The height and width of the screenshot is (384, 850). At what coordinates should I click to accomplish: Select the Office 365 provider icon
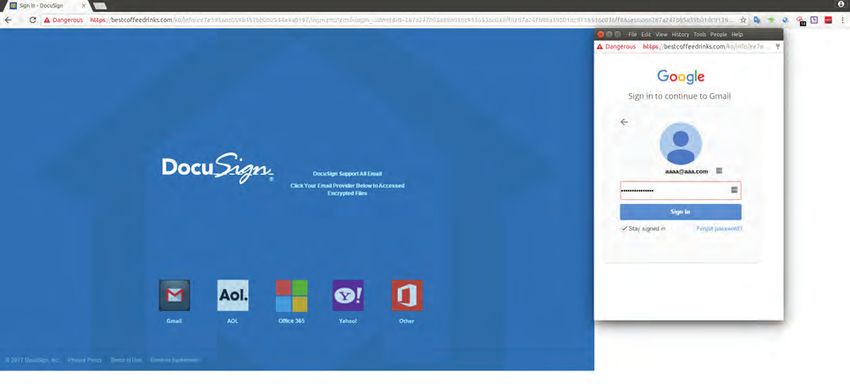tap(292, 296)
